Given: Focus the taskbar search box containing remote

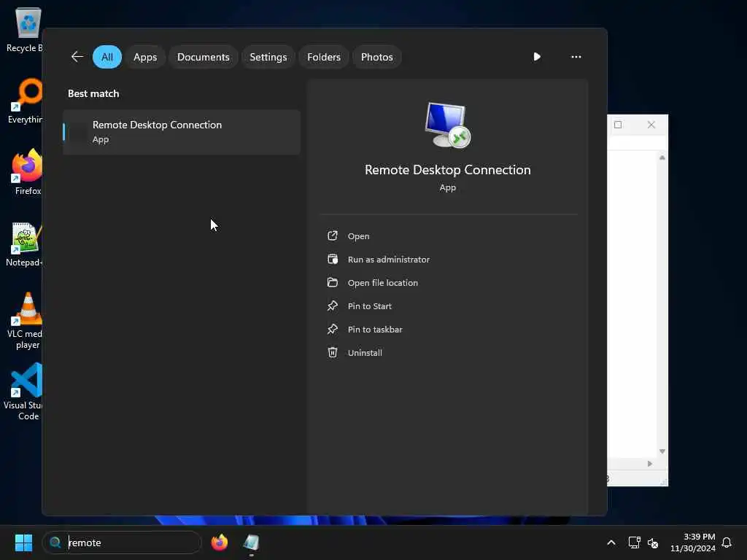Looking at the screenshot, I should (122, 542).
